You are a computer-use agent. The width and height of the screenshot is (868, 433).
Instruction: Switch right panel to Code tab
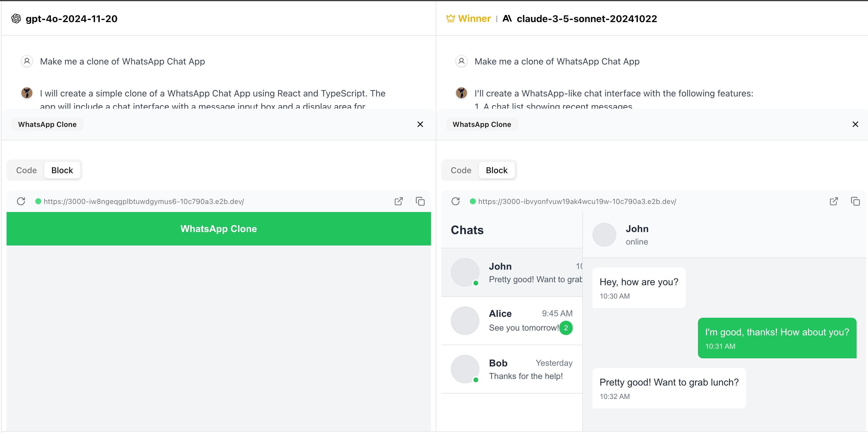point(461,171)
